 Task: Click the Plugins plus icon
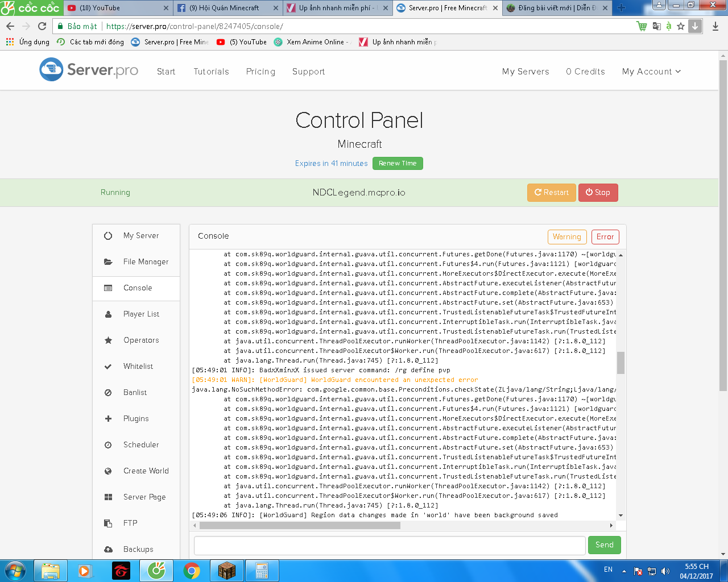[x=108, y=419]
